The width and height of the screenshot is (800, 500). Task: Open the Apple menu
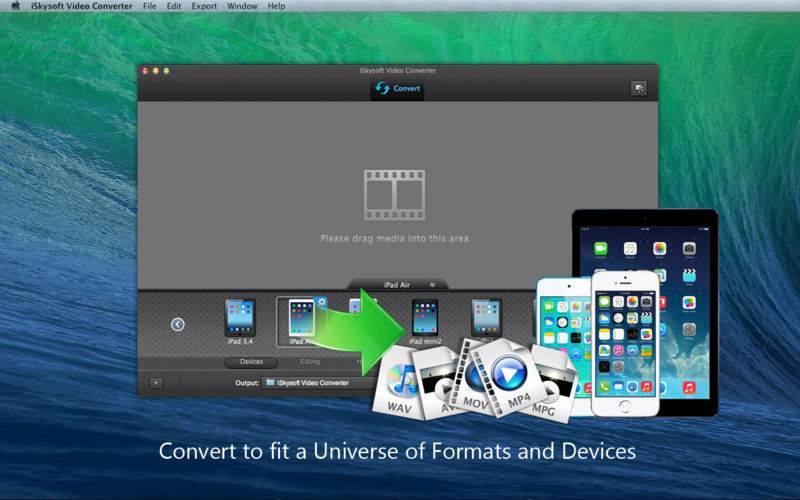pyautogui.click(x=15, y=6)
